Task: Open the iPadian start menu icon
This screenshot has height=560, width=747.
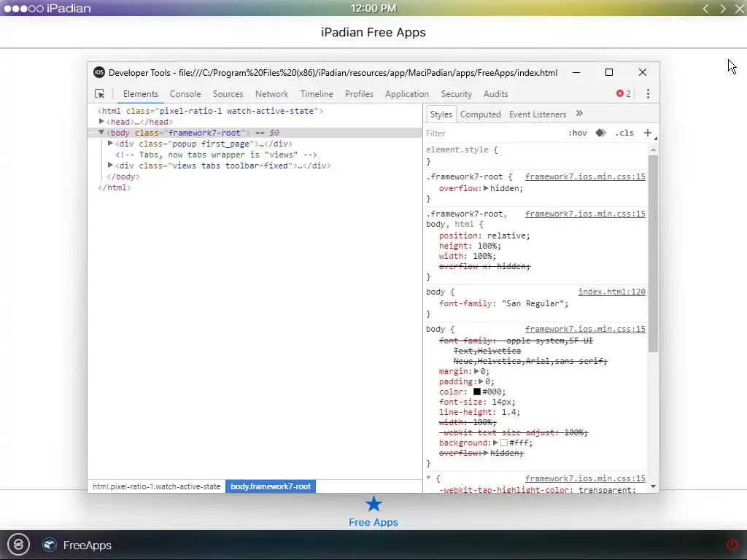Action: coord(18,544)
